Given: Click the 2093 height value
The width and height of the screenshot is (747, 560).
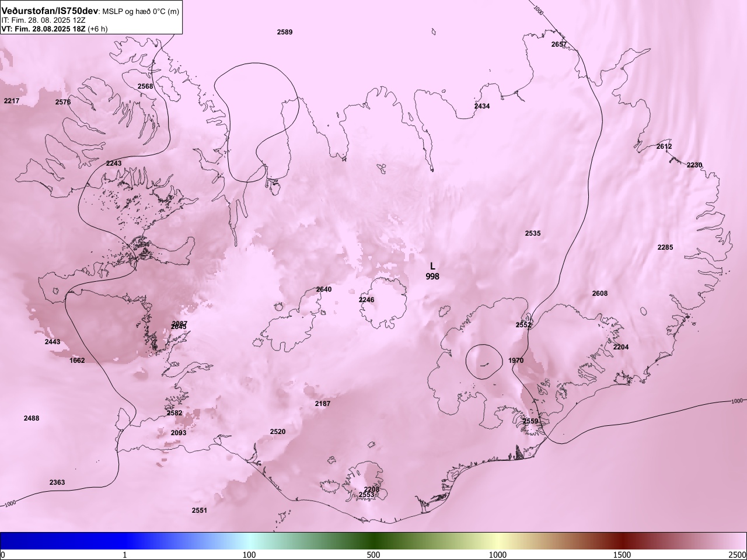Looking at the screenshot, I should click(179, 433).
